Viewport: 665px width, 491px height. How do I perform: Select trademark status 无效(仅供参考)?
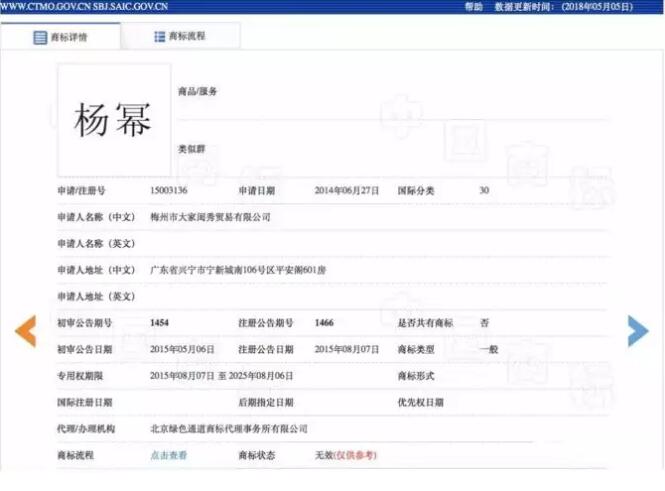[x=345, y=455]
